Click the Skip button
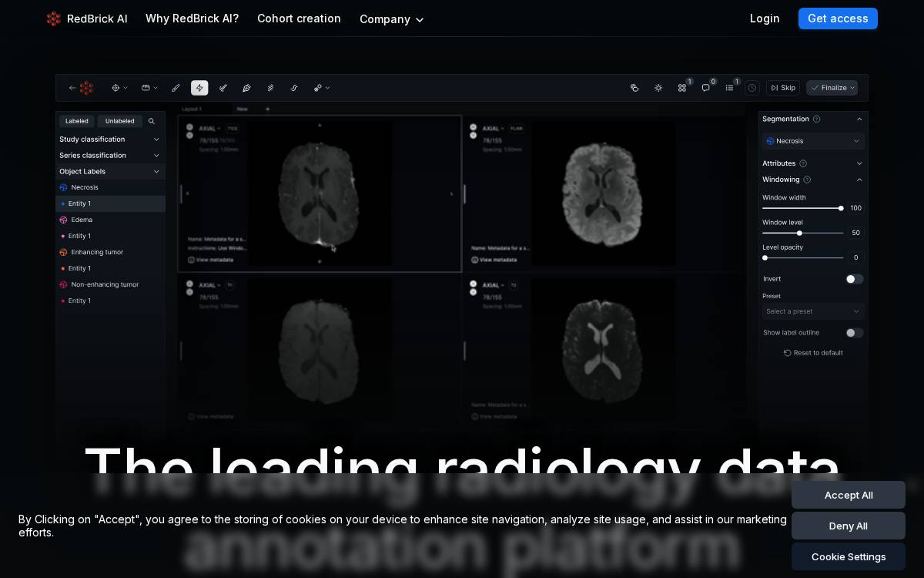This screenshot has width=924, height=578. coord(783,88)
